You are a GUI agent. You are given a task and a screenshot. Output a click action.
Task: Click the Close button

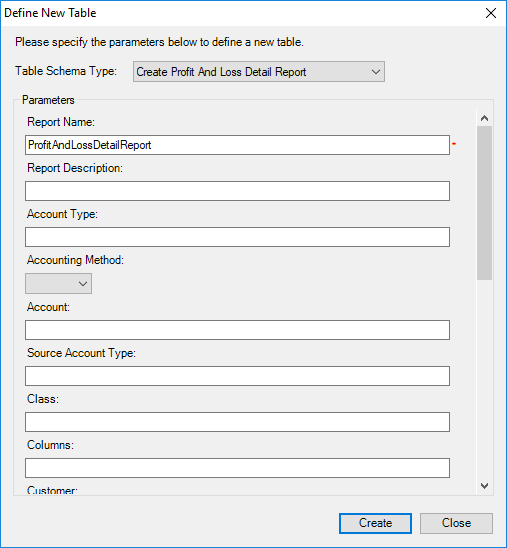click(456, 523)
